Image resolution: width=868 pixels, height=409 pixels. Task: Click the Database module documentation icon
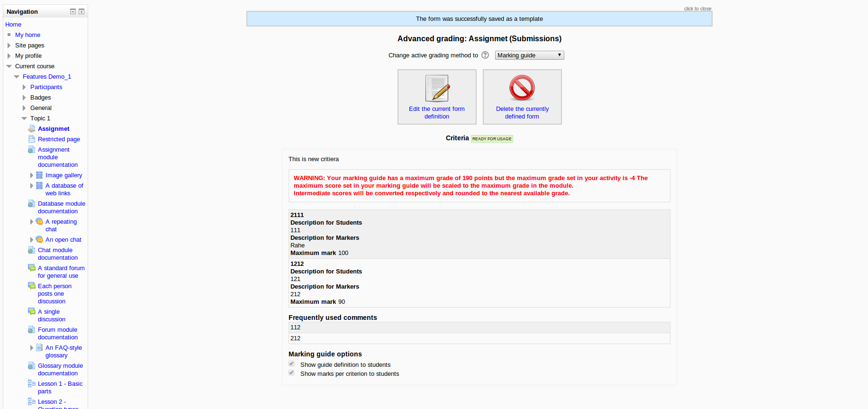32,203
